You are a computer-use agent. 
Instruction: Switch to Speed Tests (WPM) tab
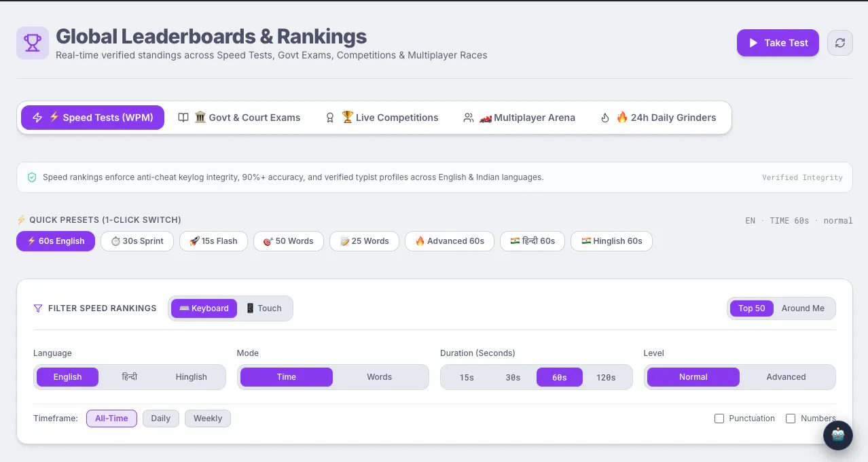(x=92, y=118)
